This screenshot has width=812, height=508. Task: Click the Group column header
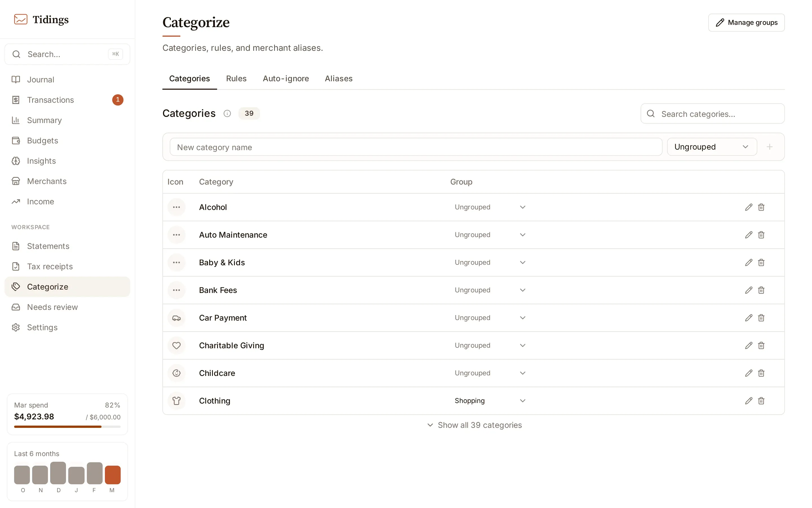[461, 182]
